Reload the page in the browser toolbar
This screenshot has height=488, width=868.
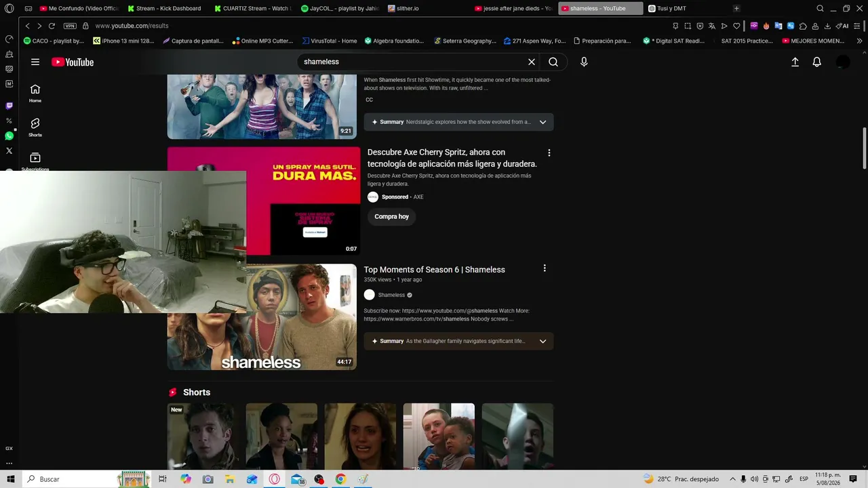pyautogui.click(x=52, y=26)
